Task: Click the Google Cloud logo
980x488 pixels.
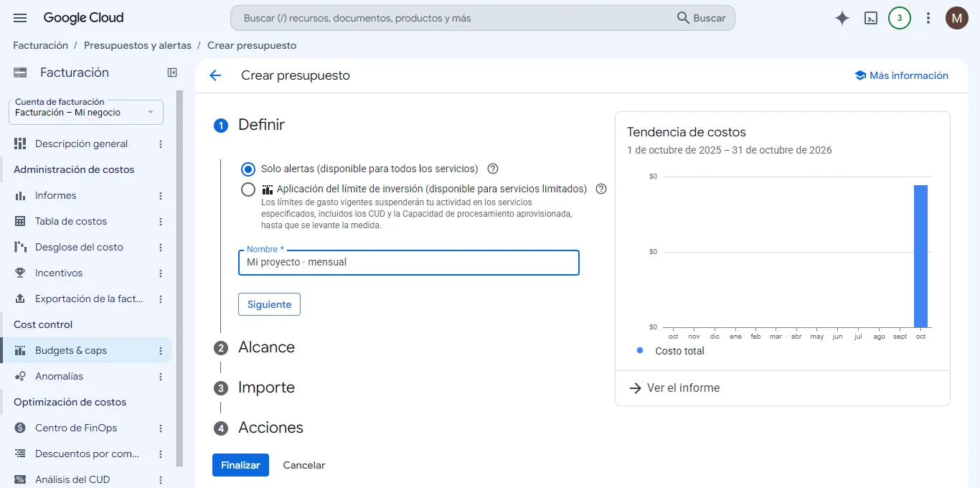Action: 83,18
